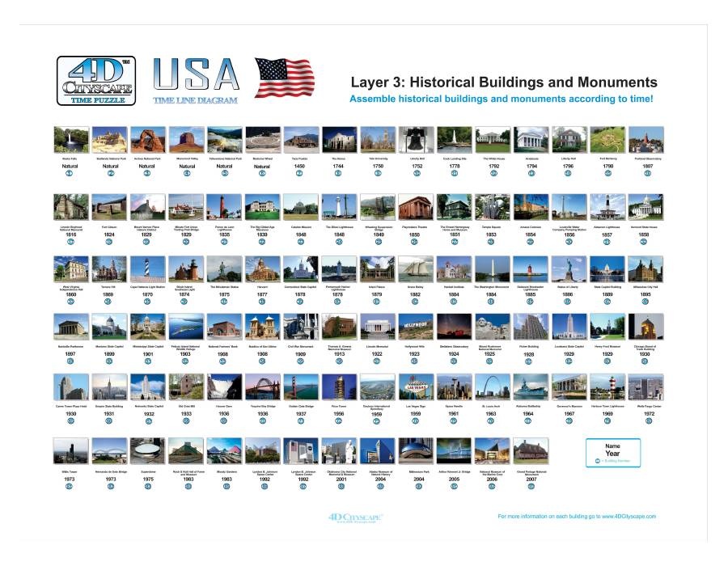Image resolution: width=728 pixels, height=566 pixels.
Task: Click the numbered marker under year 1450
Action: pyautogui.click(x=299, y=174)
